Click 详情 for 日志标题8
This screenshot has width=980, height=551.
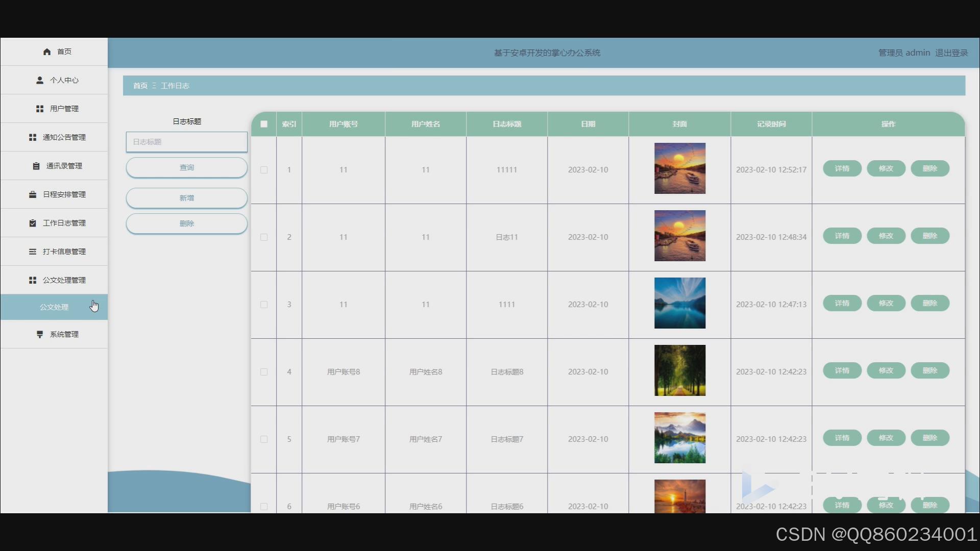click(842, 370)
